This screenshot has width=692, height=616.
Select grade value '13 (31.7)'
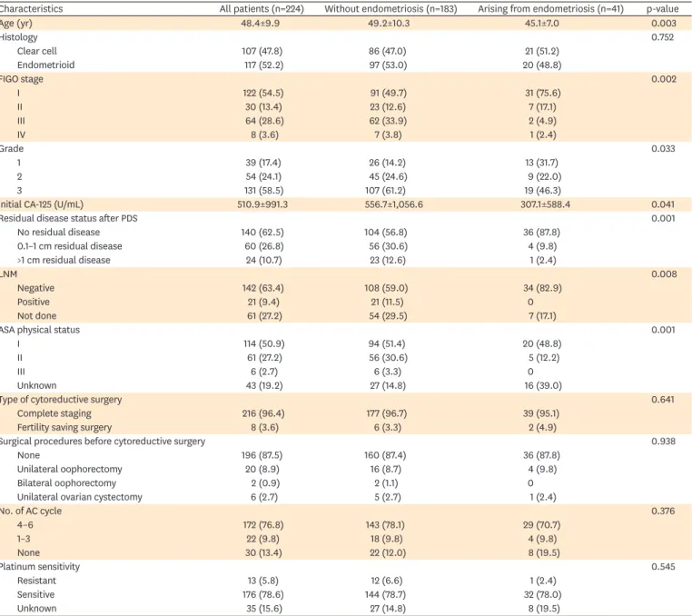pyautogui.click(x=541, y=163)
